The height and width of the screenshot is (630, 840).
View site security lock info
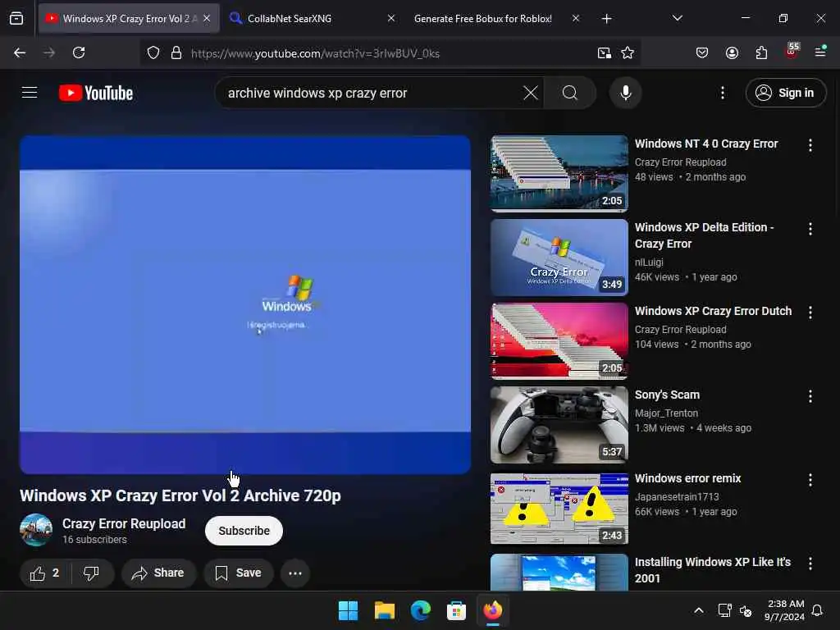pos(176,53)
